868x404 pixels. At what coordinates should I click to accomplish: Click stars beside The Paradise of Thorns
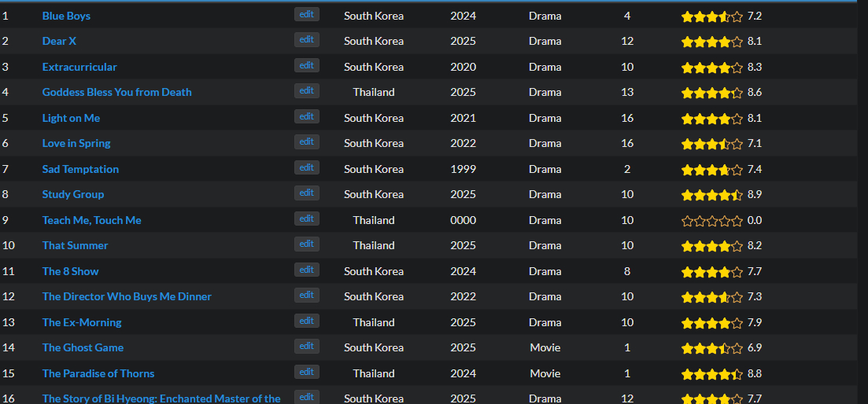tap(711, 374)
